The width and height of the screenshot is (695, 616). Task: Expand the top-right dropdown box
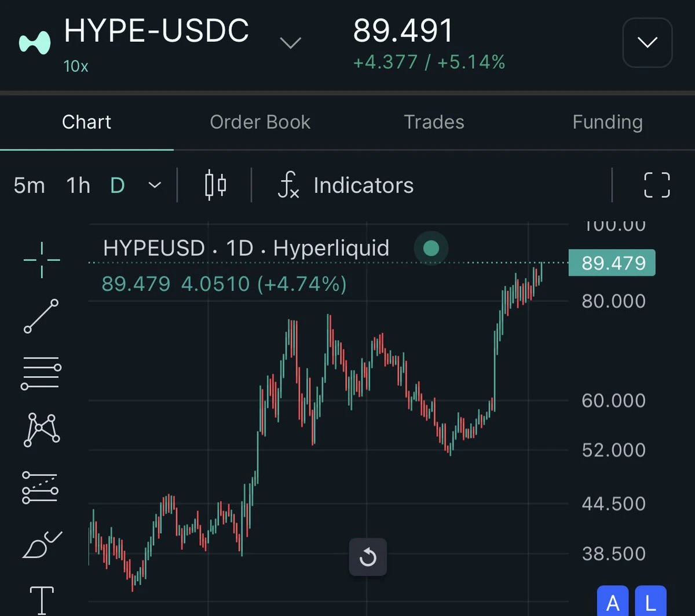(647, 42)
